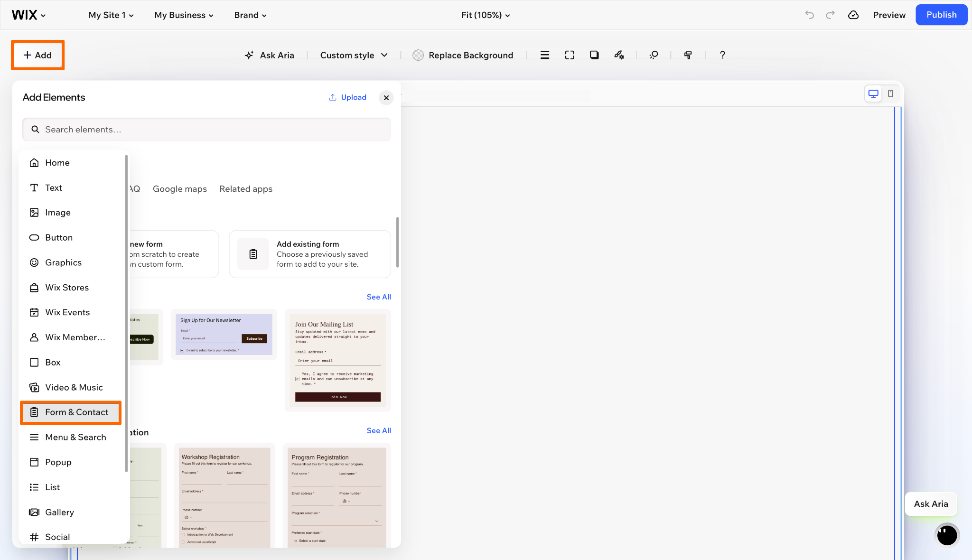Open the Aria assistant round avatar
972x560 pixels.
(x=947, y=535)
